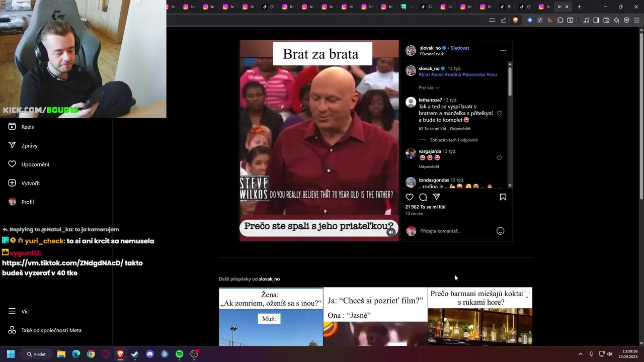This screenshot has width=644, height=362.
Task: Open #slovensko hashtag link
Action: tap(473, 74)
